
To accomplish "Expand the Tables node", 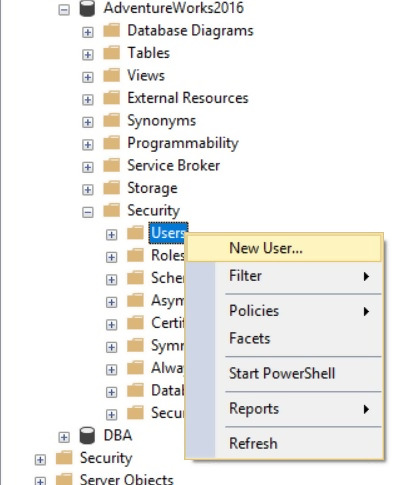I will tap(88, 54).
